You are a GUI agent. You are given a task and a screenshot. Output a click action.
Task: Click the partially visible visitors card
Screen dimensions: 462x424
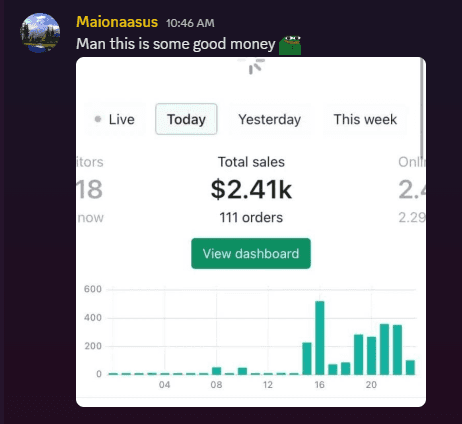click(90, 189)
